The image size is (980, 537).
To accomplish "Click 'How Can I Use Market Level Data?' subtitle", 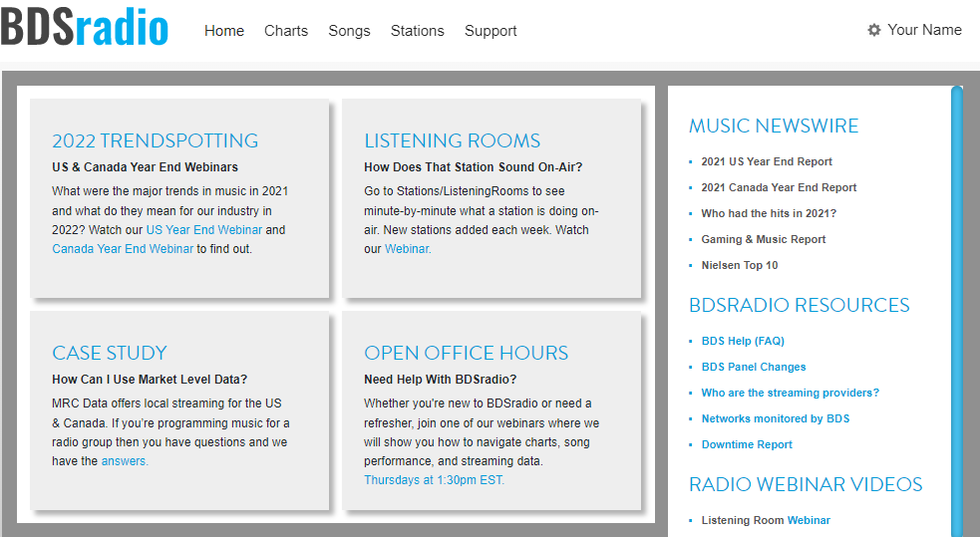I will (150, 380).
